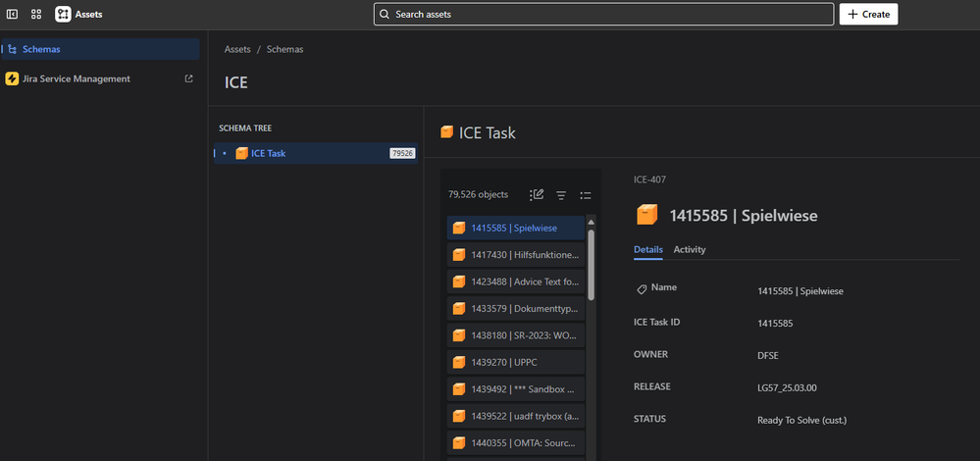Open Jira Service Management from the sidebar
The height and width of the screenshot is (461, 980).
pos(101,78)
